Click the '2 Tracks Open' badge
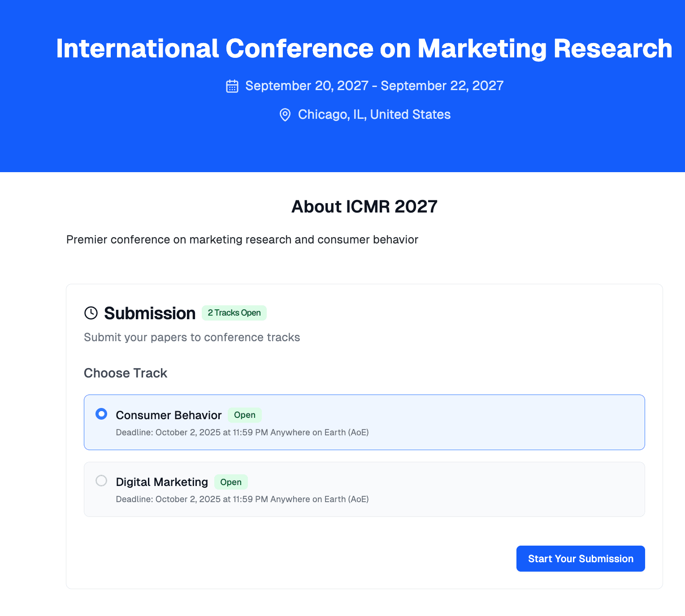The image size is (685, 616). click(234, 313)
